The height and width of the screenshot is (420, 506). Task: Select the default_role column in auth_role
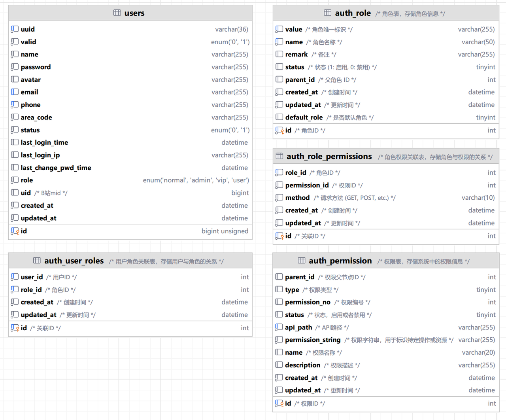304,117
